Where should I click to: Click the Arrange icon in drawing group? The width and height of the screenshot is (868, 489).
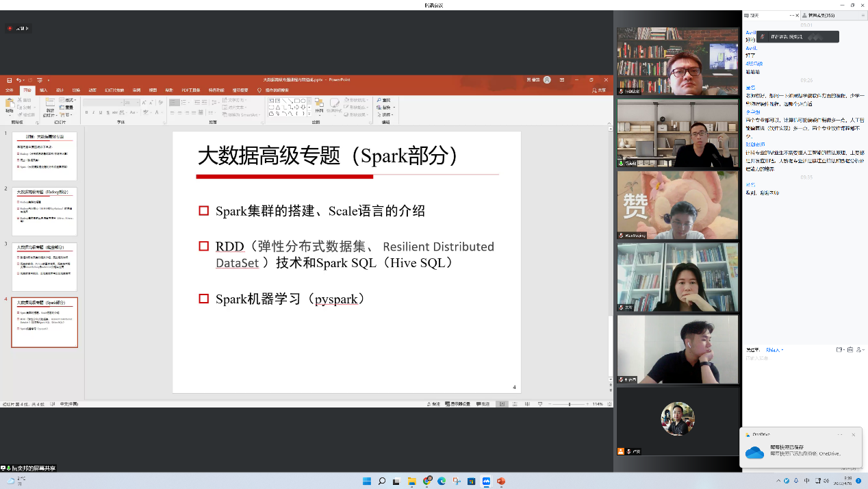click(319, 104)
